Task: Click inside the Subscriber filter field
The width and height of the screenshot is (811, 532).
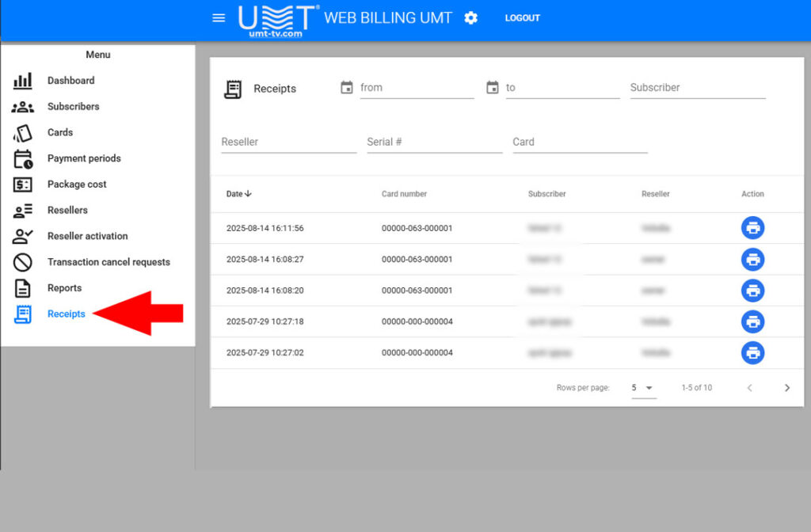Action: click(697, 88)
